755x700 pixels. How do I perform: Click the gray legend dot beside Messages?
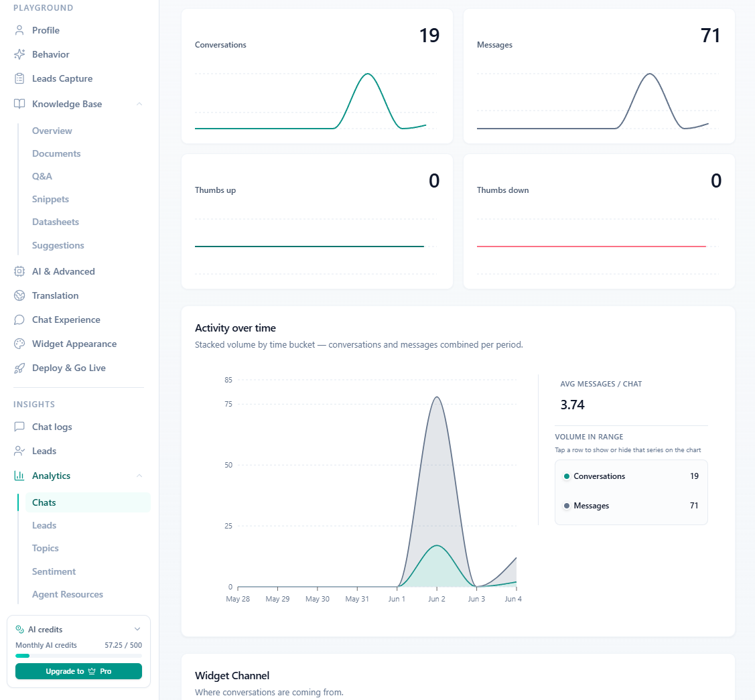coord(567,506)
